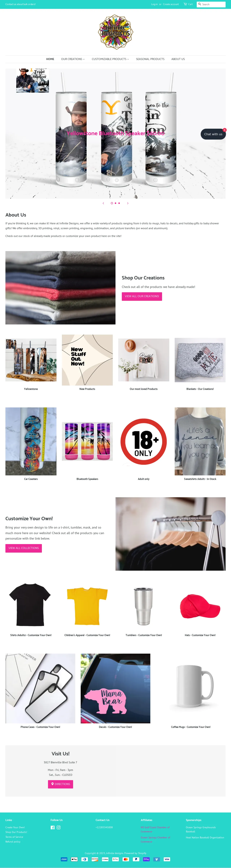
Task: Select the first slideshow dot indicator
Action: click(112, 203)
